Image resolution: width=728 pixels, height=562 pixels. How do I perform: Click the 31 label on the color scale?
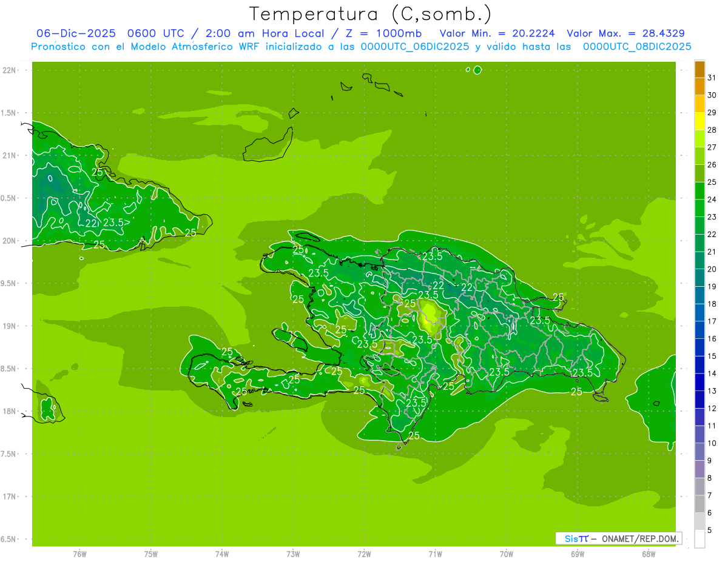(x=712, y=78)
